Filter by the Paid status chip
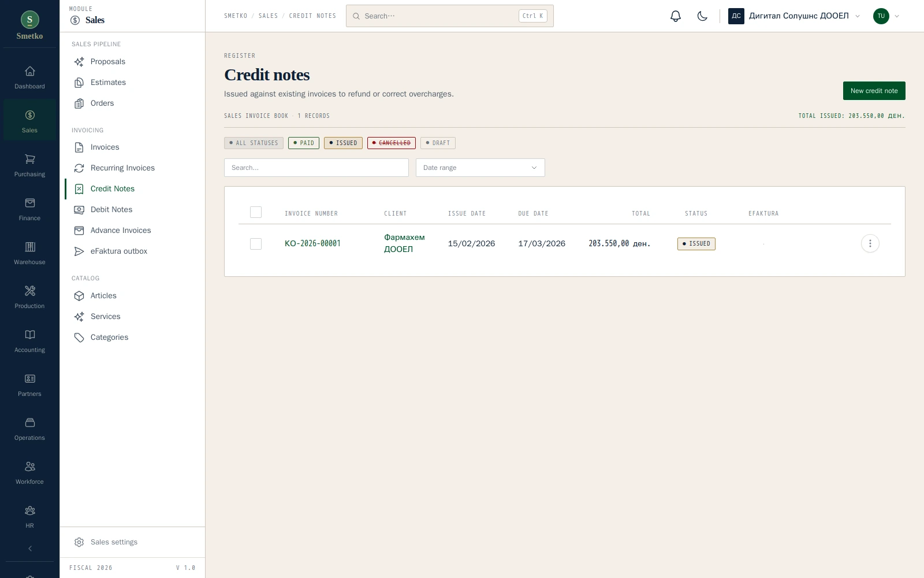 pyautogui.click(x=304, y=143)
